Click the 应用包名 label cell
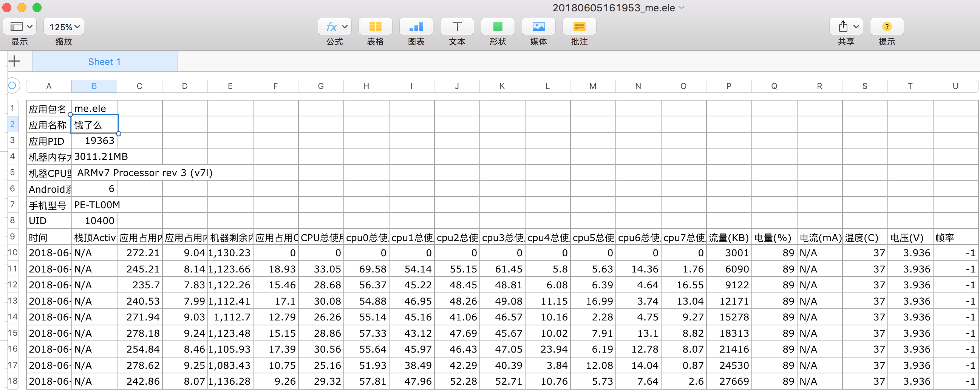980x390 pixels. [x=49, y=108]
